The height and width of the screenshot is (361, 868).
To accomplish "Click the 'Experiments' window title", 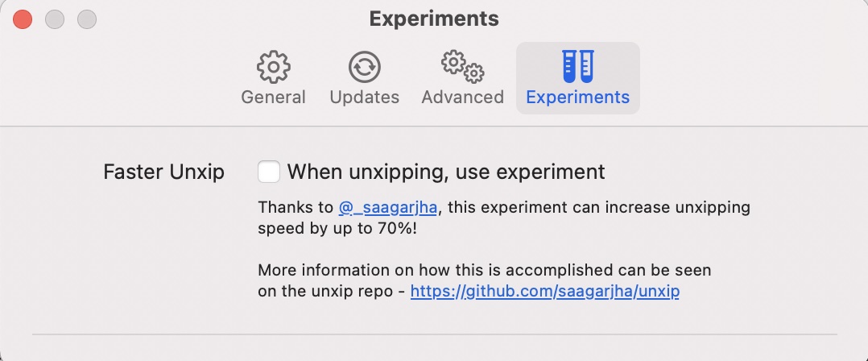I will pos(434,19).
